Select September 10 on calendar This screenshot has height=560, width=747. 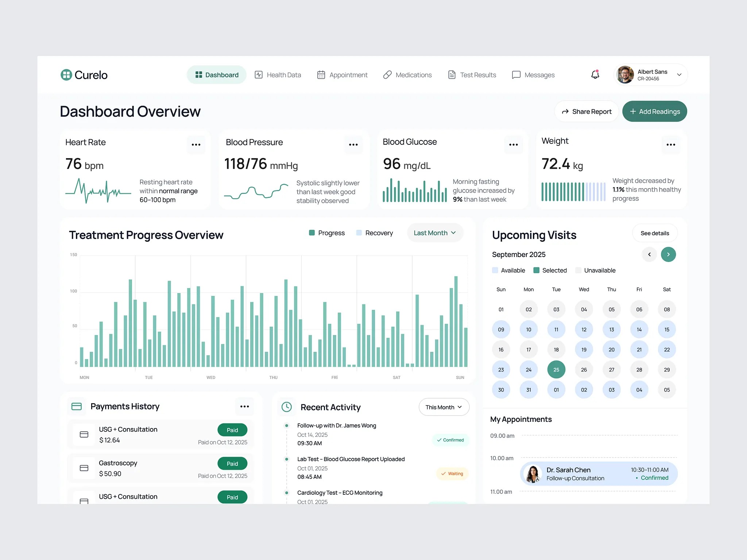click(529, 330)
